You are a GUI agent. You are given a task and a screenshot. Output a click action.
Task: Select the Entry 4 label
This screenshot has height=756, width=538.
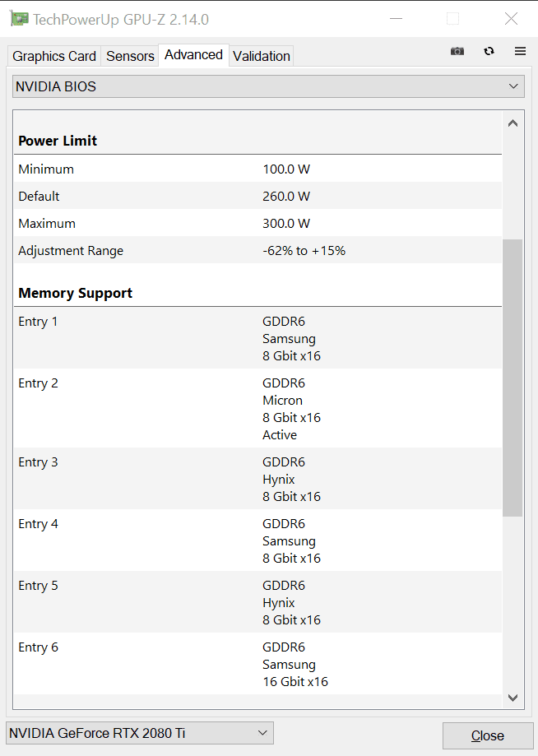tap(38, 524)
